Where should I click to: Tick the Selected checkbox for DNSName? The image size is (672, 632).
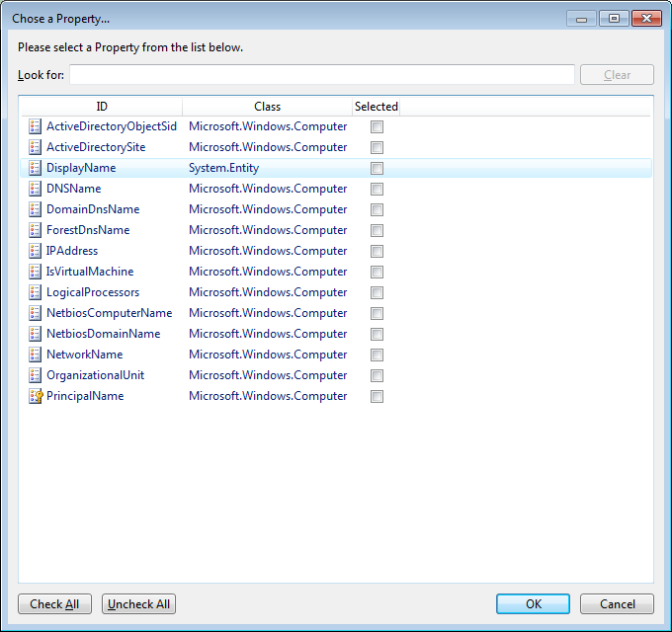[377, 189]
